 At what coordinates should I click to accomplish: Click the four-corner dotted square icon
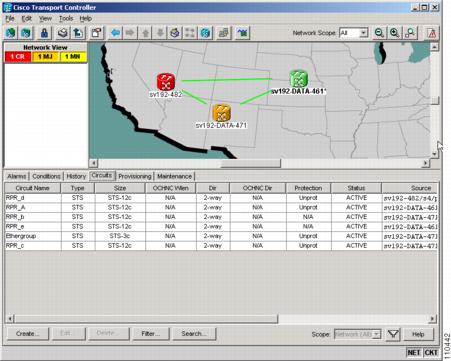[x=190, y=33]
